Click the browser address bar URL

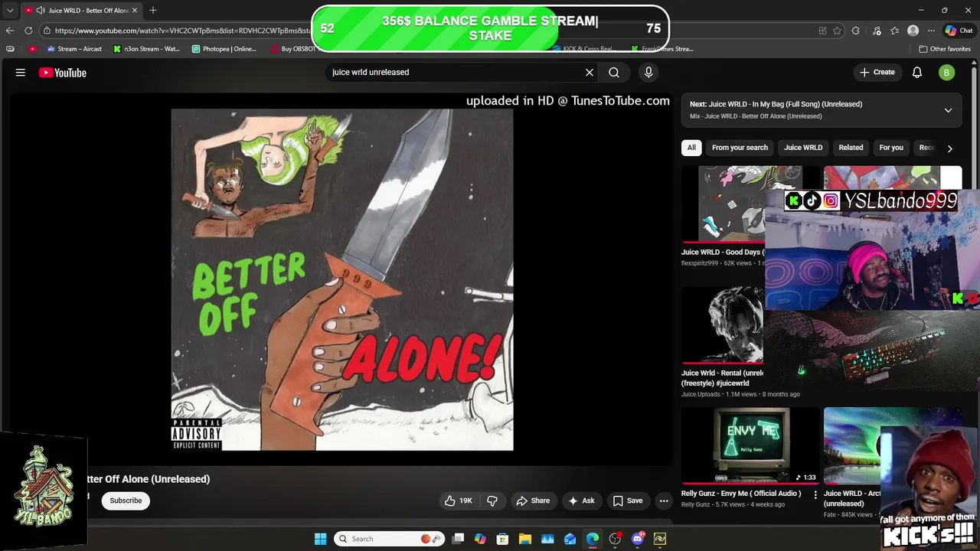[x=183, y=31]
